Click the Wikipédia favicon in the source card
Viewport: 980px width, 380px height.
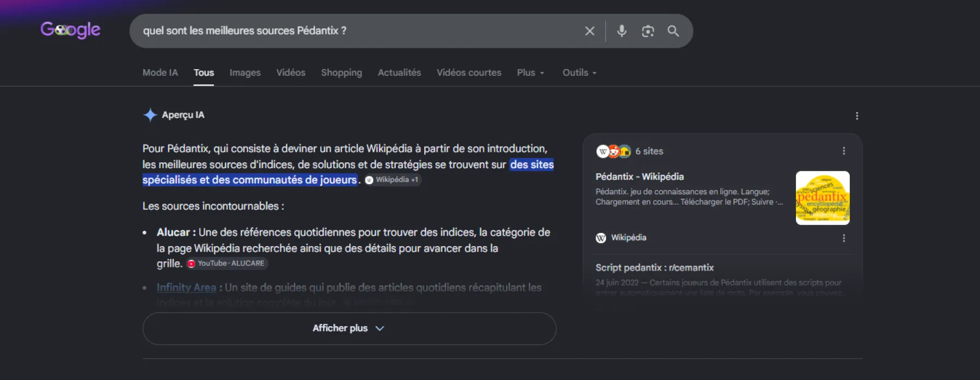601,238
